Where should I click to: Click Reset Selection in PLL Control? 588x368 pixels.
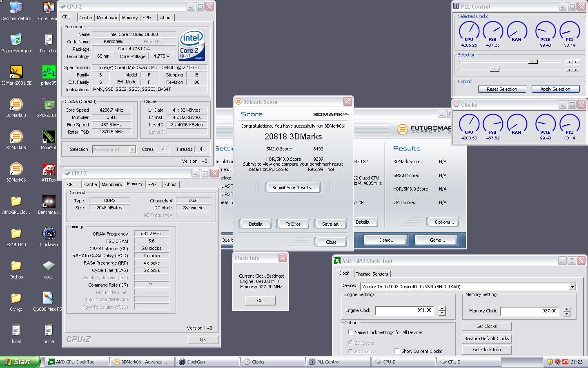tap(502, 89)
